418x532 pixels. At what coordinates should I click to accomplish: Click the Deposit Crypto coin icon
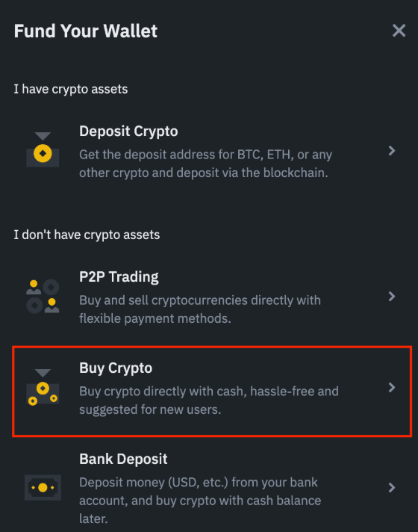(43, 149)
